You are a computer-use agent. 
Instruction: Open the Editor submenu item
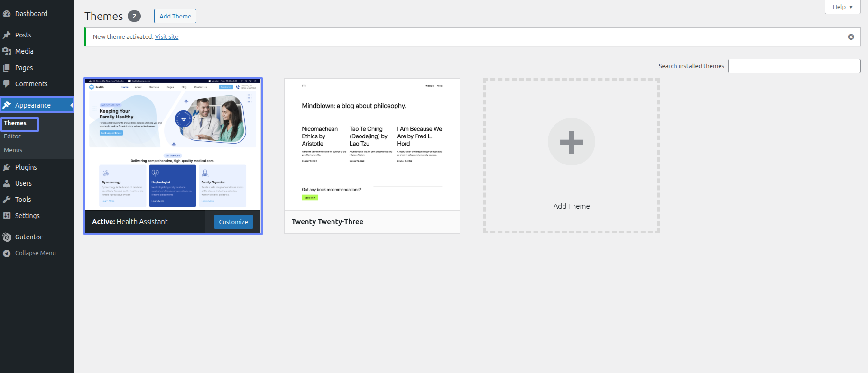coord(12,136)
